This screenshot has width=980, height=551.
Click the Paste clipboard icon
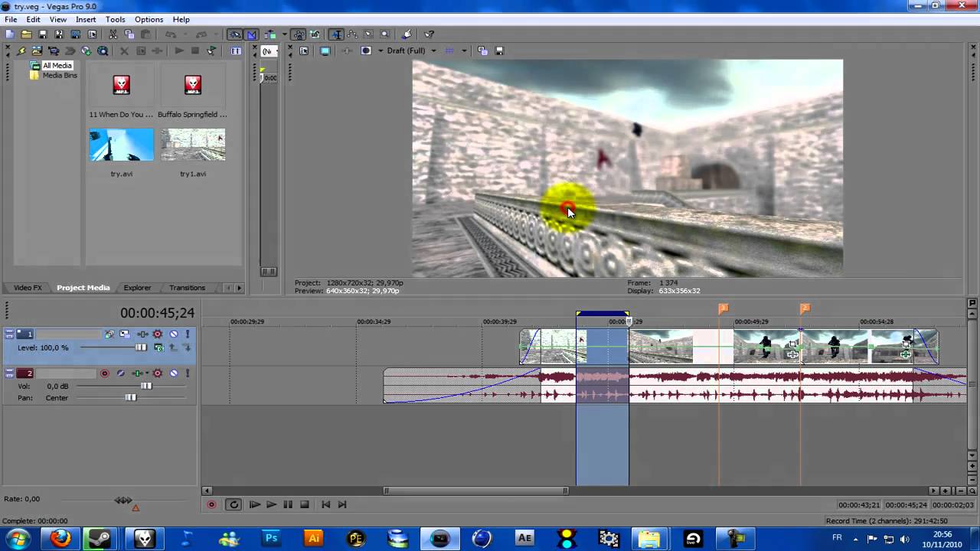point(145,34)
